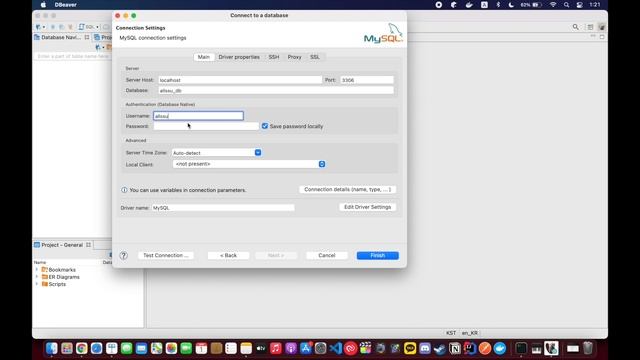Select the Database Navigator tab
This screenshot has width=640, height=360.
pyautogui.click(x=61, y=37)
